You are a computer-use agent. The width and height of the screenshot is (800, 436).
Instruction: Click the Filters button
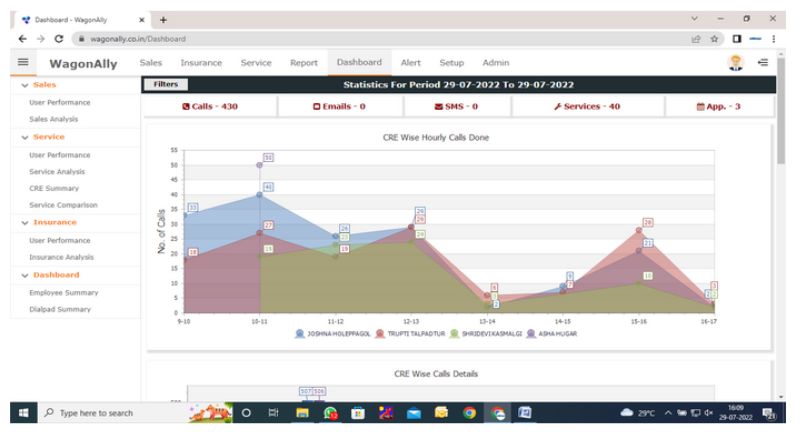click(x=166, y=85)
